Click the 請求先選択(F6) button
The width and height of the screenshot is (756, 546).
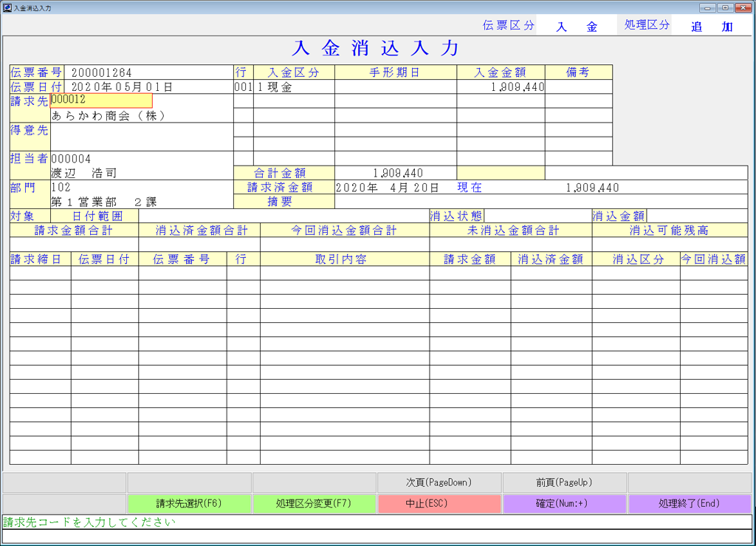pyautogui.click(x=189, y=503)
